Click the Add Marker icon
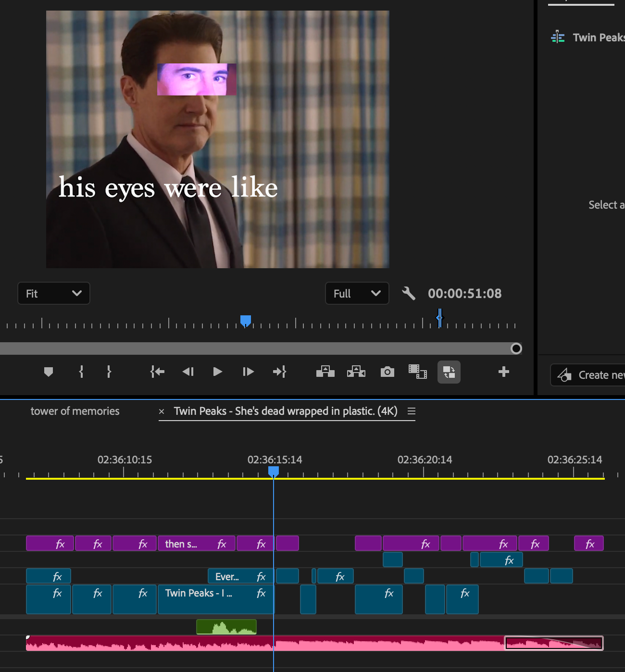The image size is (625, 672). tap(49, 372)
